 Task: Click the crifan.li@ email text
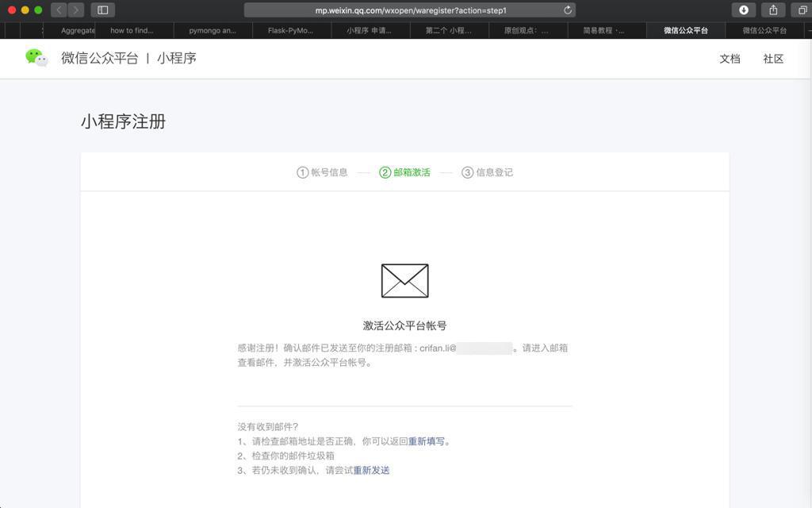tap(438, 348)
